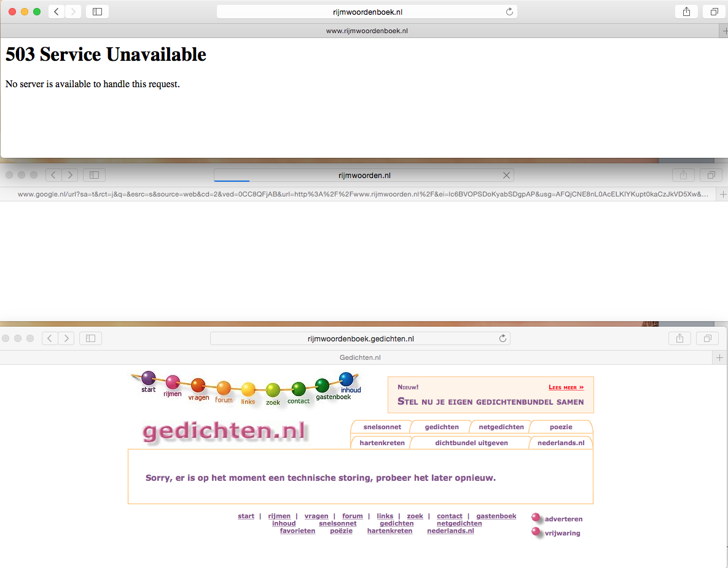Reload the rijmwoordenboek.gedichten.nl page

pyautogui.click(x=503, y=338)
